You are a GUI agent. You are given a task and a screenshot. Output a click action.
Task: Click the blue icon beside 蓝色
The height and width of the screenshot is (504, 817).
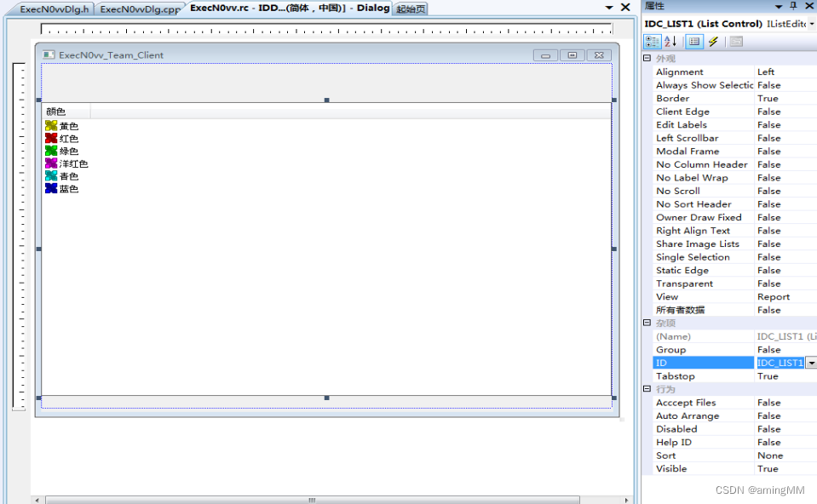(x=51, y=188)
